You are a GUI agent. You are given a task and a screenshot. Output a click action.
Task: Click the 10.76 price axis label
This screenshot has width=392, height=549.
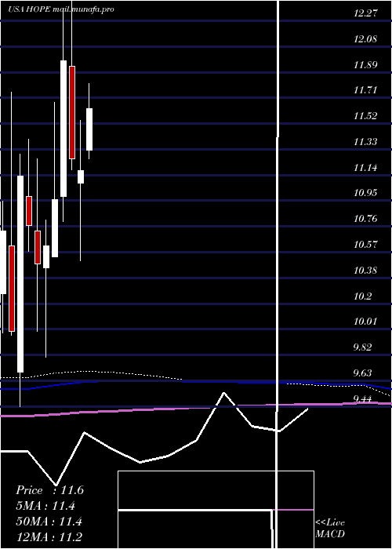click(x=365, y=219)
